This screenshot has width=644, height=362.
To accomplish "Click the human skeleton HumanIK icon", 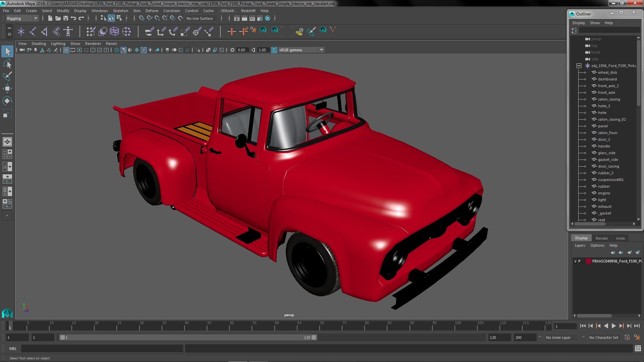I will [68, 32].
